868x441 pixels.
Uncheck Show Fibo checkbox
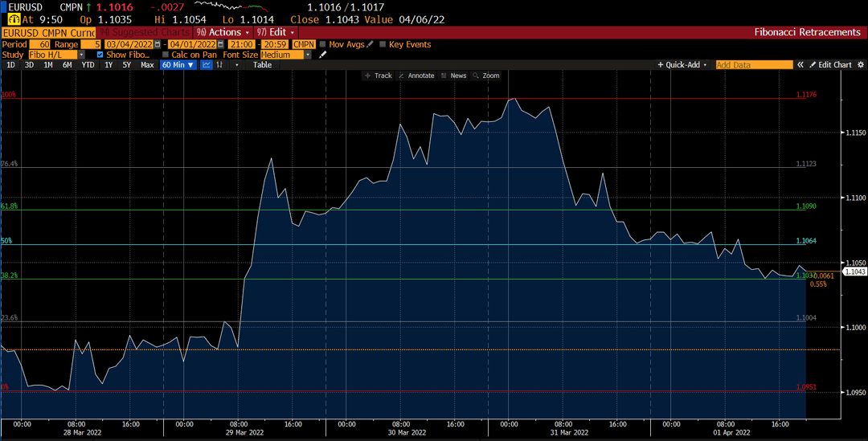coord(100,55)
